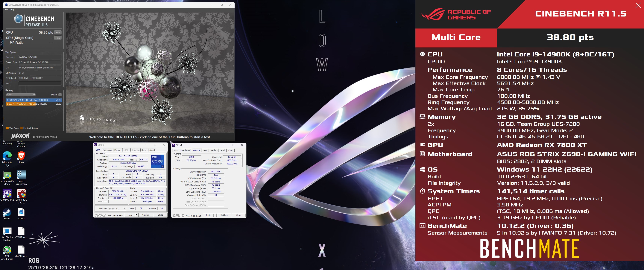Screen dimensions: 644x270
Task: Click the Core Speed value 5700.00 MHz
Action: click(x=118, y=191)
